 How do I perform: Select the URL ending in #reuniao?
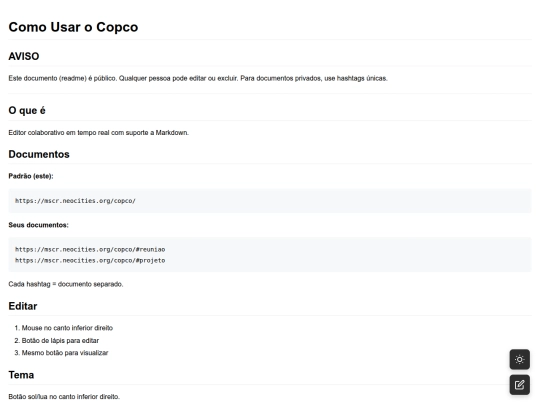point(90,249)
